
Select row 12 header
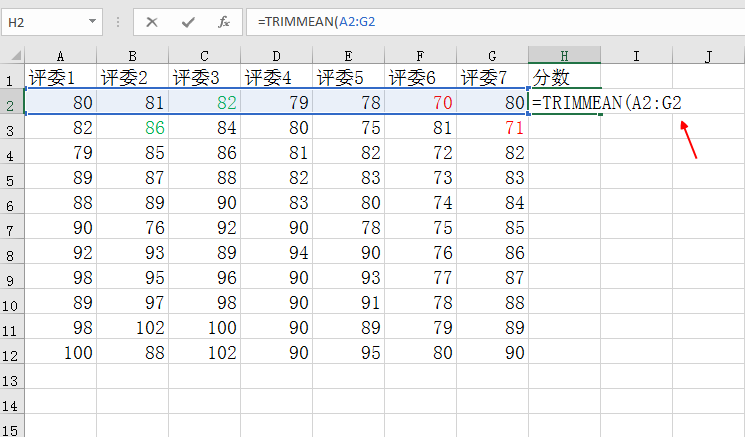12,352
